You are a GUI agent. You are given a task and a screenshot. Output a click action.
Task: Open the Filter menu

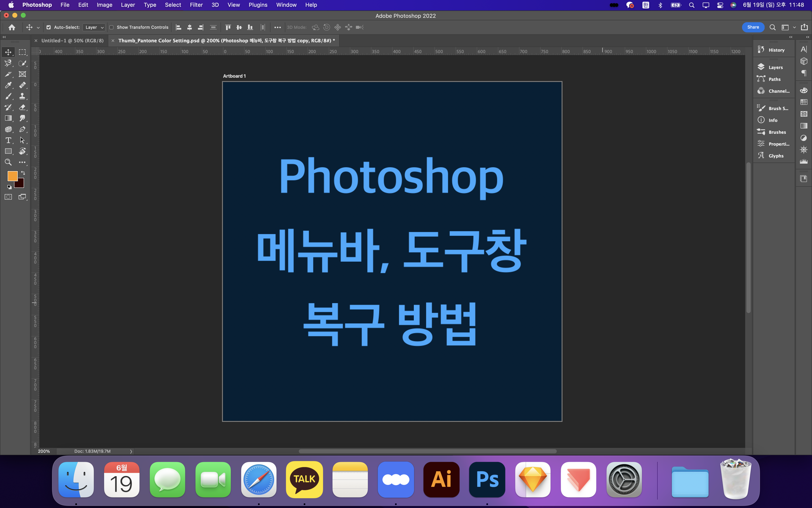point(196,5)
